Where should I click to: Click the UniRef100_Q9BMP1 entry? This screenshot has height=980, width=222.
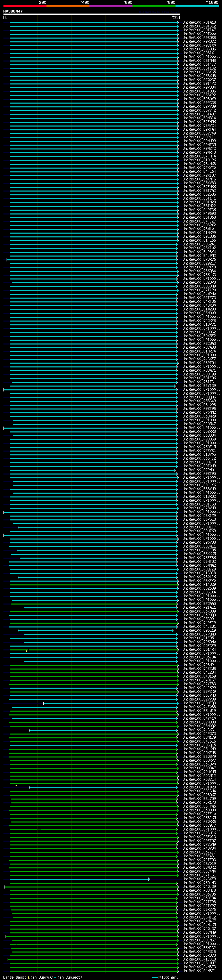click(199, 665)
